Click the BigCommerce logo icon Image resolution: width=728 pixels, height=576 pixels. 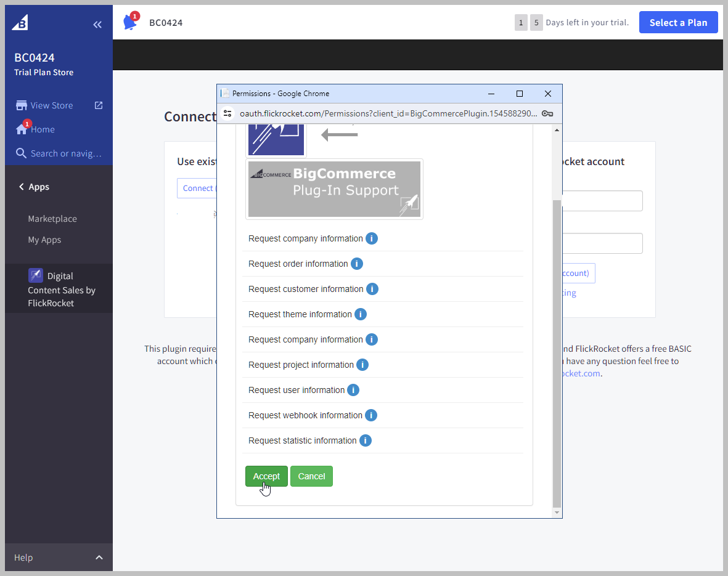point(20,23)
